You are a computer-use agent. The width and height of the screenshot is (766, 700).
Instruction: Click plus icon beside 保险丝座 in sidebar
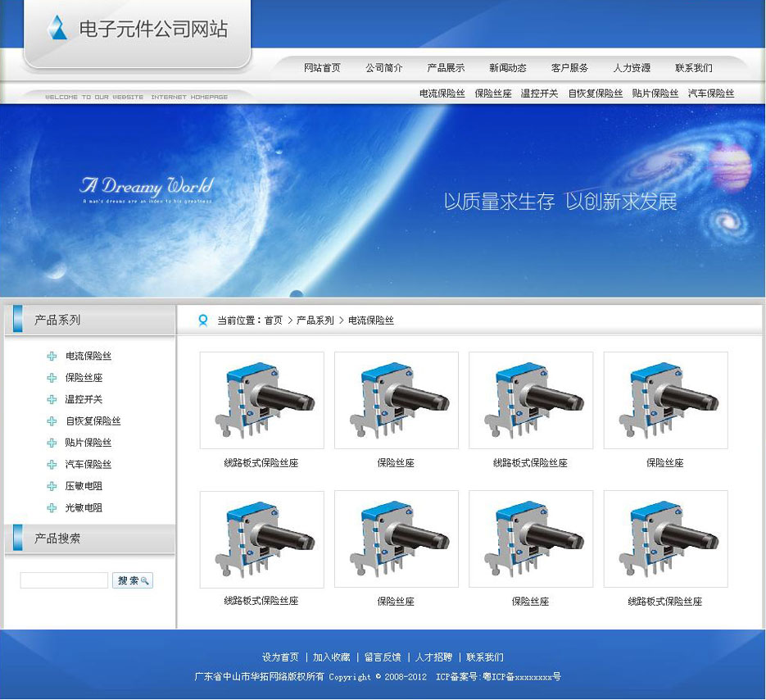52,378
